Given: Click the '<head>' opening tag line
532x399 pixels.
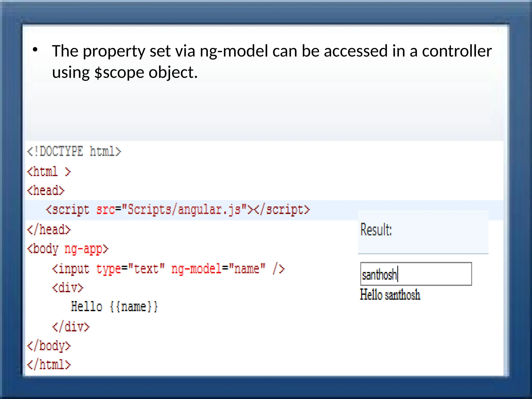Looking at the screenshot, I should pyautogui.click(x=46, y=190).
